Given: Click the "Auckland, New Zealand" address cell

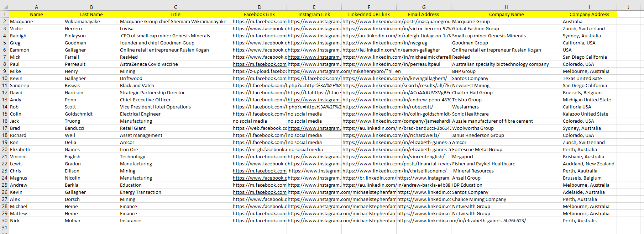Looking at the screenshot, I should pyautogui.click(x=590, y=164).
